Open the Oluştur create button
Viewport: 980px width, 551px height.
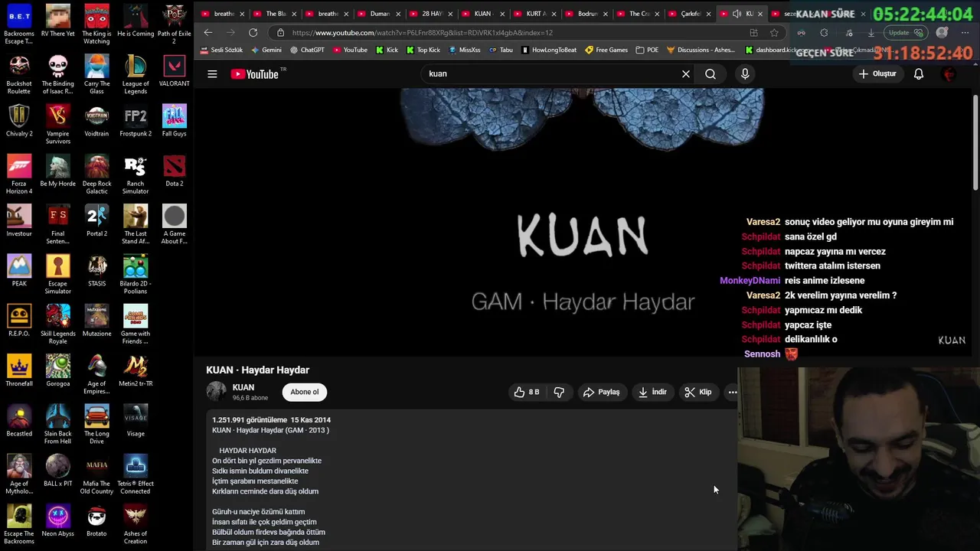877,74
